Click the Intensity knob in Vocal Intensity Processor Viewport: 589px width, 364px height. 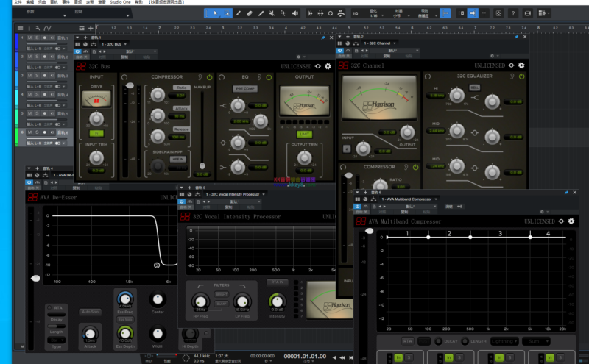pos(278,301)
